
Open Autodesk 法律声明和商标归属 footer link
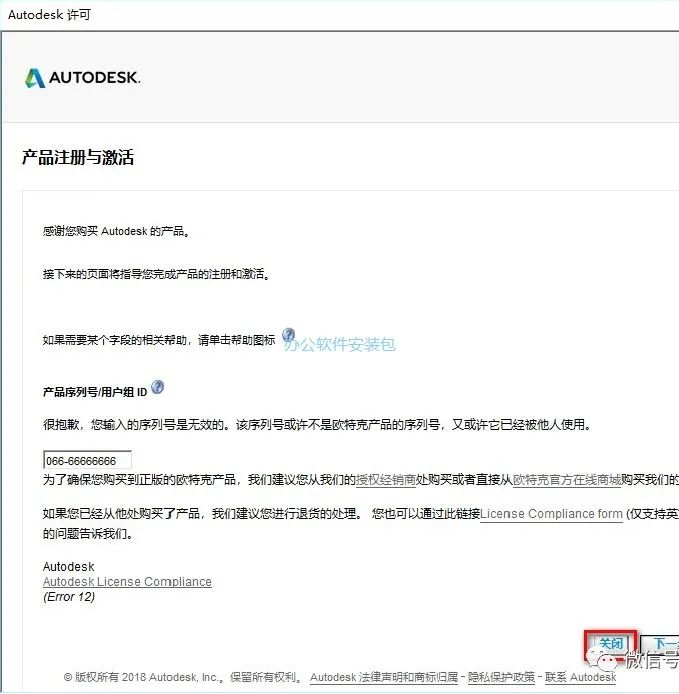384,677
